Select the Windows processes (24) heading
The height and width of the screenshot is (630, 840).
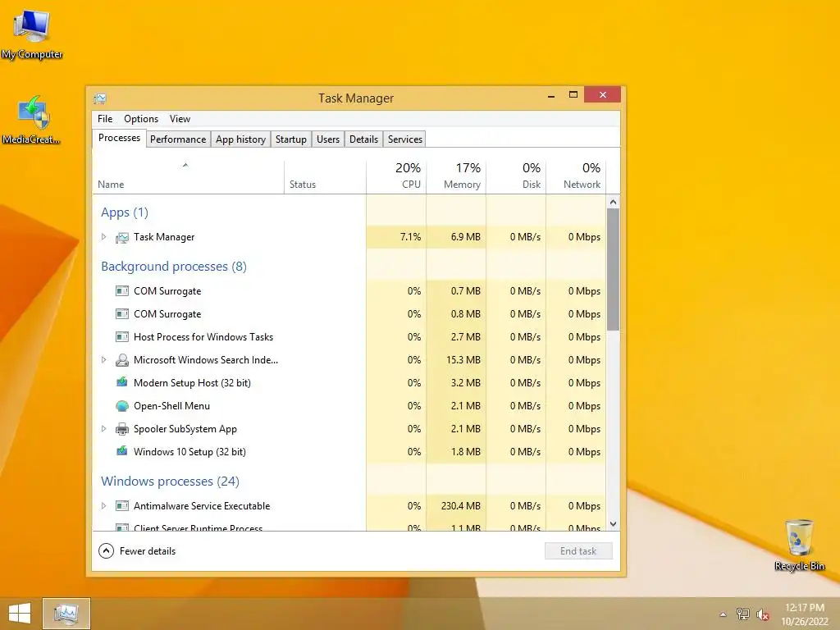tap(170, 481)
